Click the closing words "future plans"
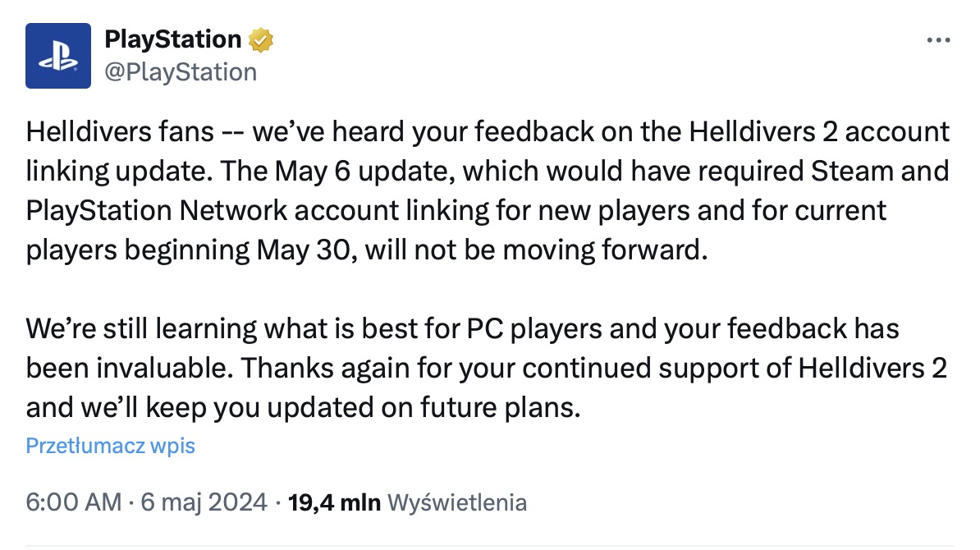Screen dimensions: 980x550 500,407
